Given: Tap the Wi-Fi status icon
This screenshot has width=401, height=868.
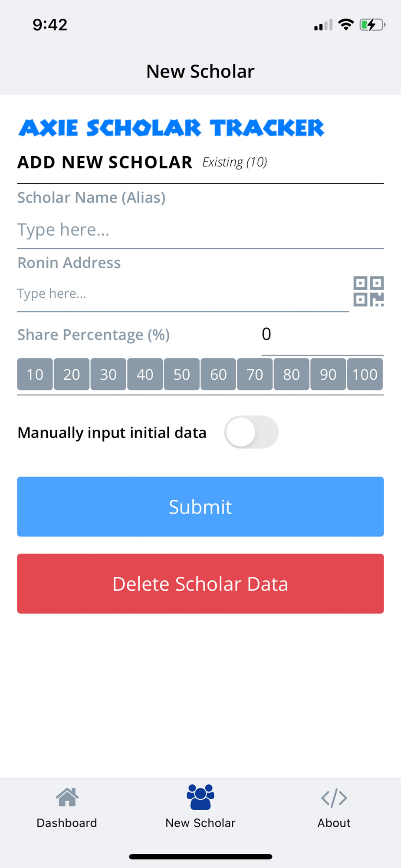Looking at the screenshot, I should [x=346, y=25].
